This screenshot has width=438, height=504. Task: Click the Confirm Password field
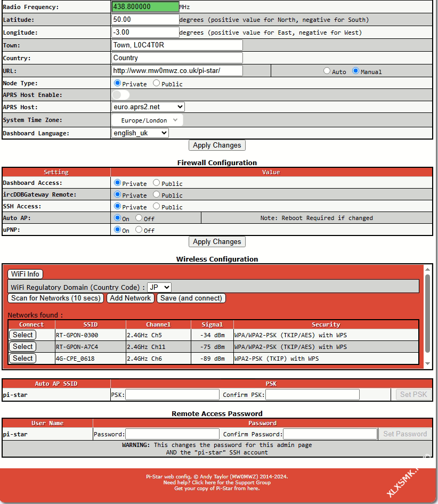(330, 434)
